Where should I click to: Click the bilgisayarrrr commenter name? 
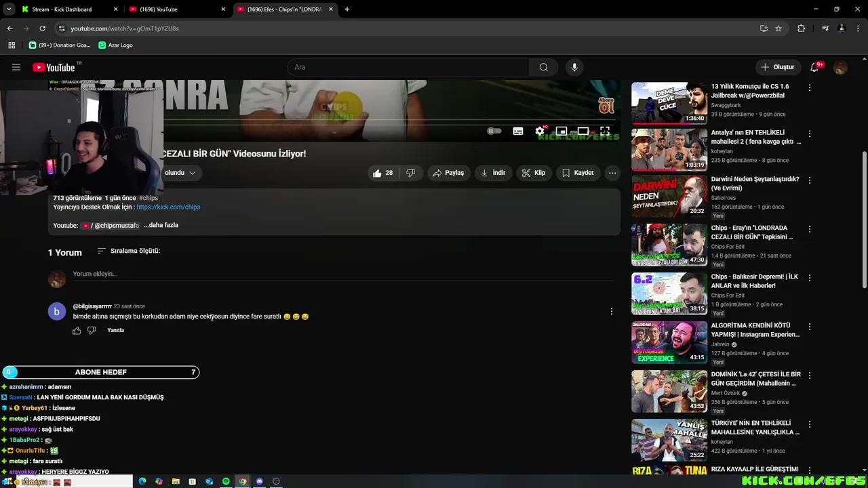pos(92,306)
